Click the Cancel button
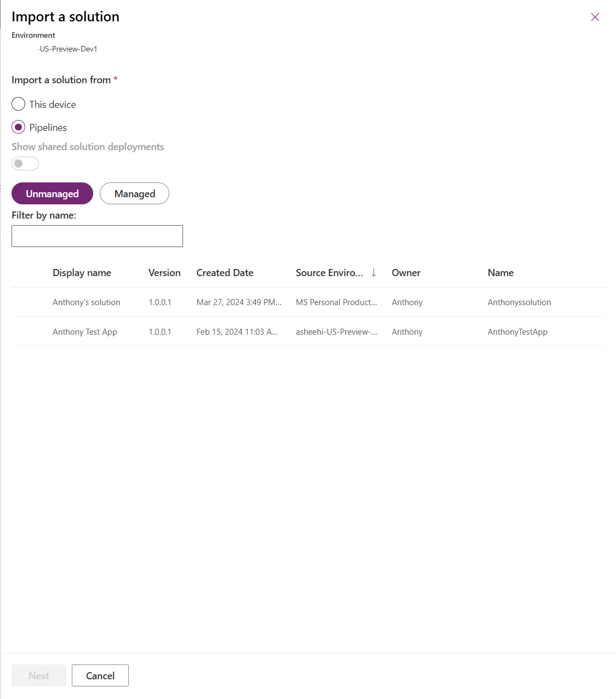The width and height of the screenshot is (616, 699). click(x=100, y=675)
